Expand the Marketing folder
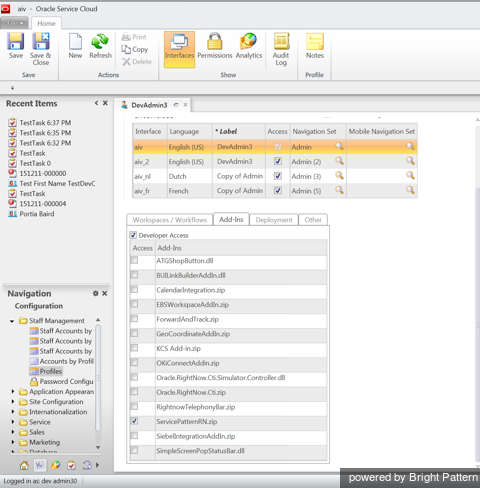Viewport: 480px width, 488px height. click(x=13, y=442)
